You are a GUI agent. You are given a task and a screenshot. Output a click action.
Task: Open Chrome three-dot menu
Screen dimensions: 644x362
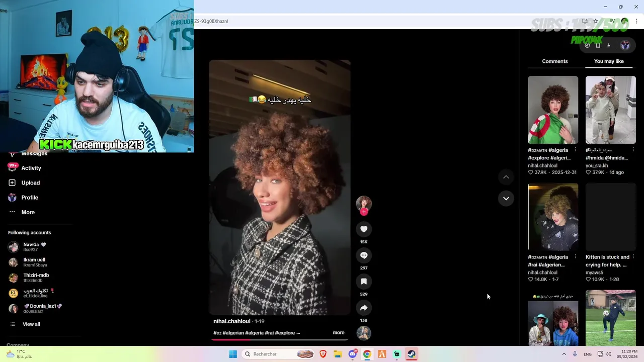point(636,21)
